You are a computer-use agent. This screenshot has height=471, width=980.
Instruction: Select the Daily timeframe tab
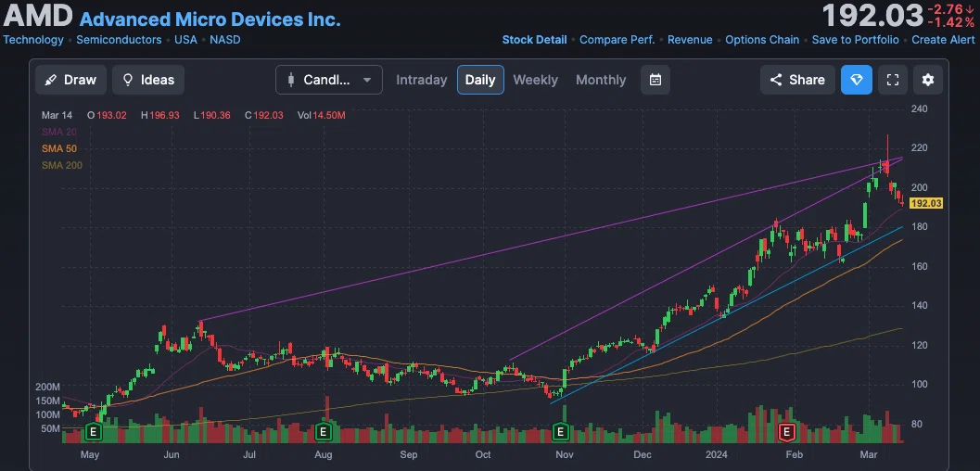pyautogui.click(x=480, y=80)
